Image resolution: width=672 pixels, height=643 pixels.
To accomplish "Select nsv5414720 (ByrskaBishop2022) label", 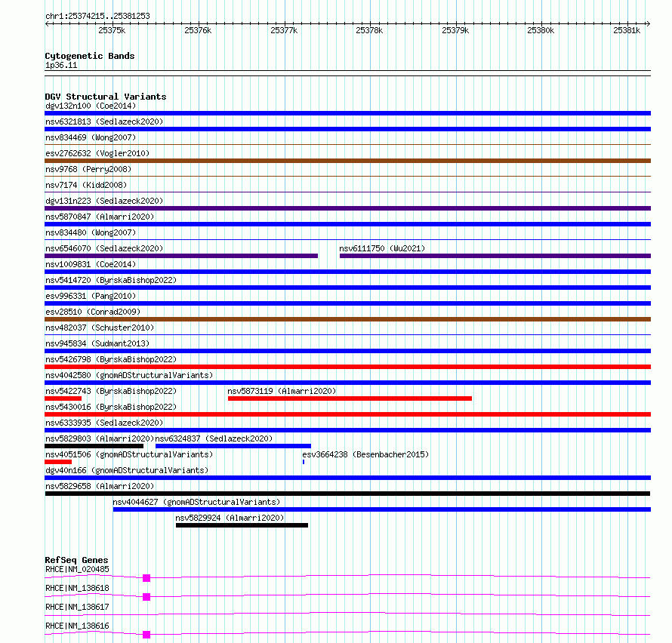I will tap(111, 280).
